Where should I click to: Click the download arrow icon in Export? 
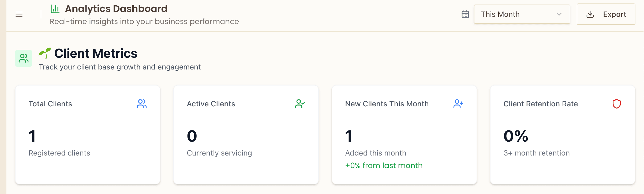[590, 14]
